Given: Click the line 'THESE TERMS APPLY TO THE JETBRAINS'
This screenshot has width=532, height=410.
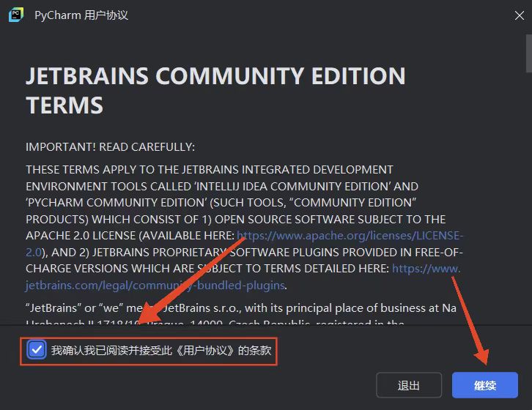Looking at the screenshot, I should click(210, 170).
